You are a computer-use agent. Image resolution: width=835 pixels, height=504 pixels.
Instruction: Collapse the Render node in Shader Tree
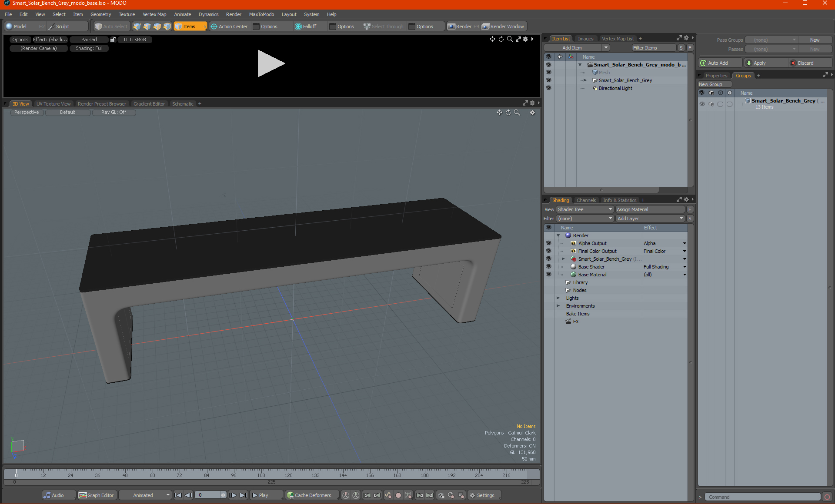(558, 235)
